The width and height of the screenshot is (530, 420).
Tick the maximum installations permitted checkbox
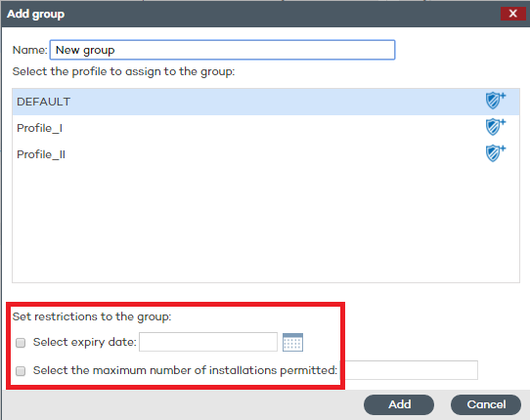pyautogui.click(x=21, y=371)
